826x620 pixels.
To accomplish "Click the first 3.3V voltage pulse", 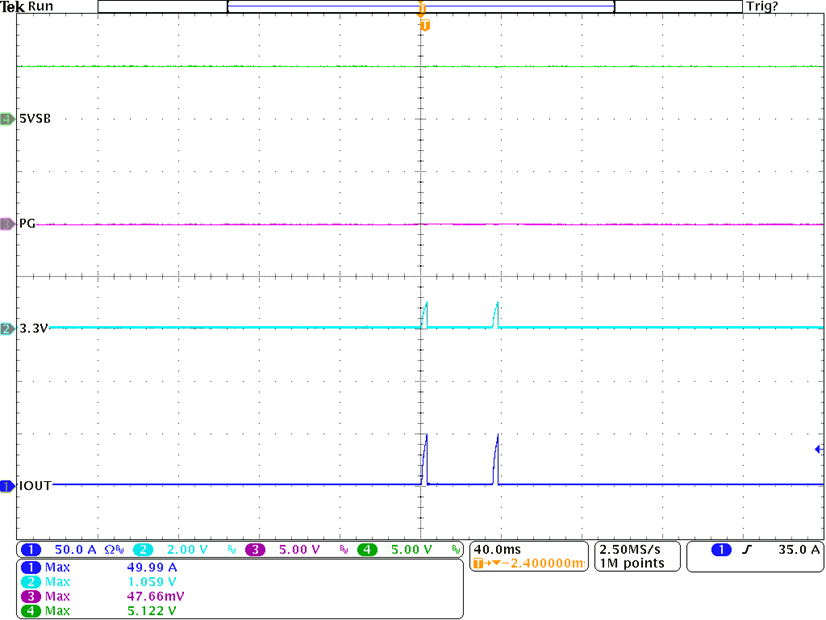I will click(x=425, y=315).
